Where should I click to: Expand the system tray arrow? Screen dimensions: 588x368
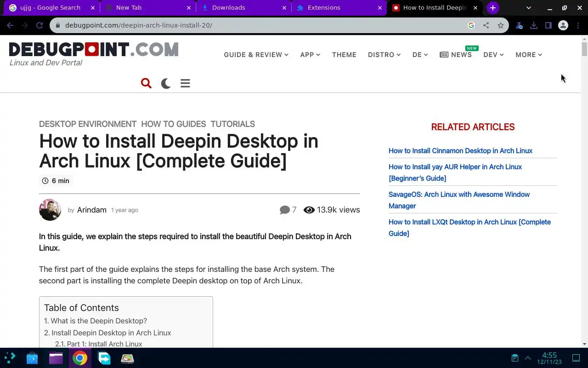(x=528, y=358)
